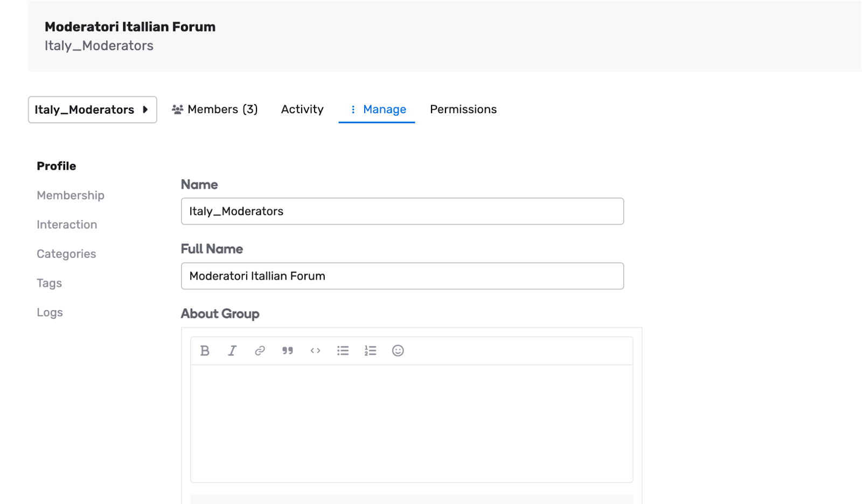Insert preformatted code with the code icon

(x=315, y=351)
